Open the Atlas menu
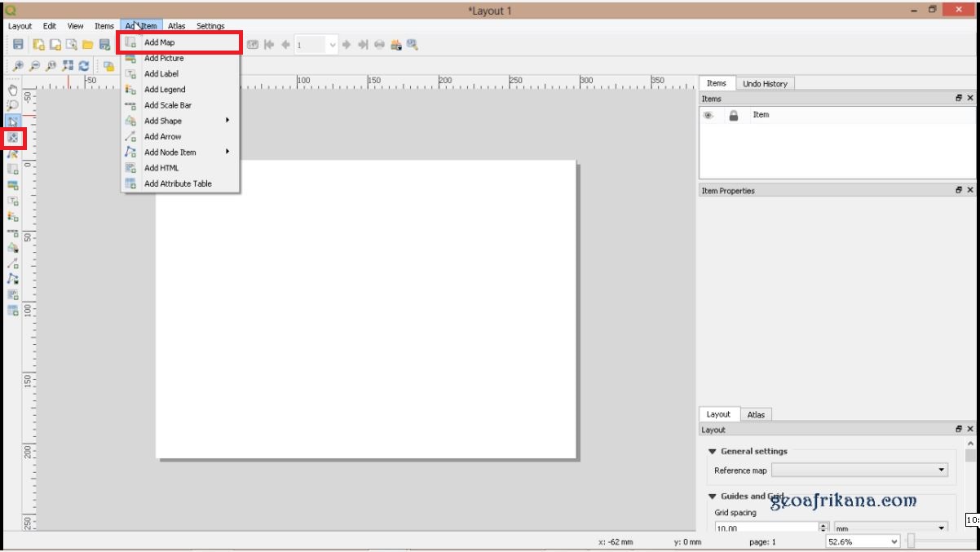 (177, 25)
